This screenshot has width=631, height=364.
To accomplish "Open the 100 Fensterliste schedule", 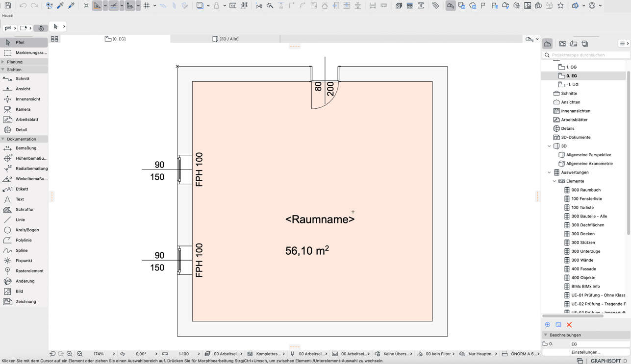I will coord(586,199).
